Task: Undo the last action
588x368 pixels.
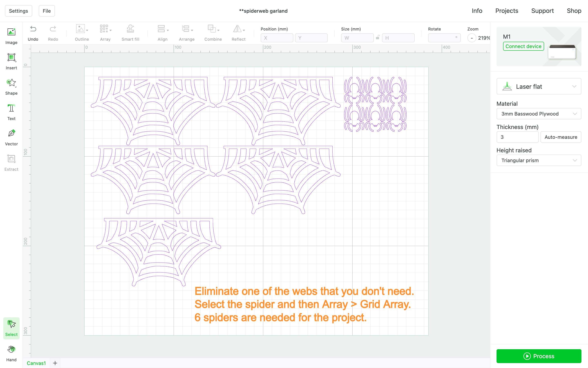Action: (x=33, y=33)
